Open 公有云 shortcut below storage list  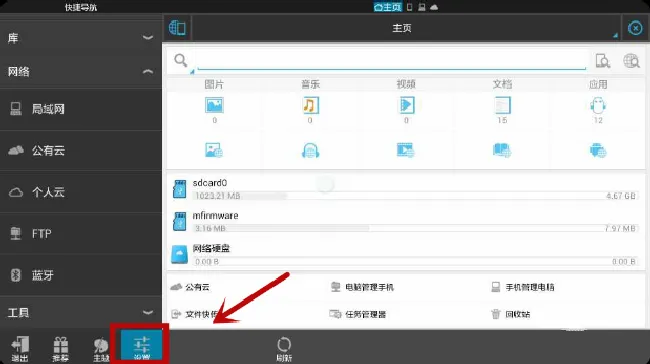(190, 287)
